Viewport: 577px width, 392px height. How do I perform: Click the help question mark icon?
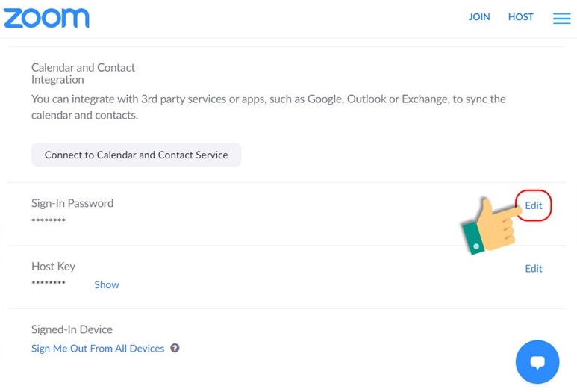pos(175,348)
